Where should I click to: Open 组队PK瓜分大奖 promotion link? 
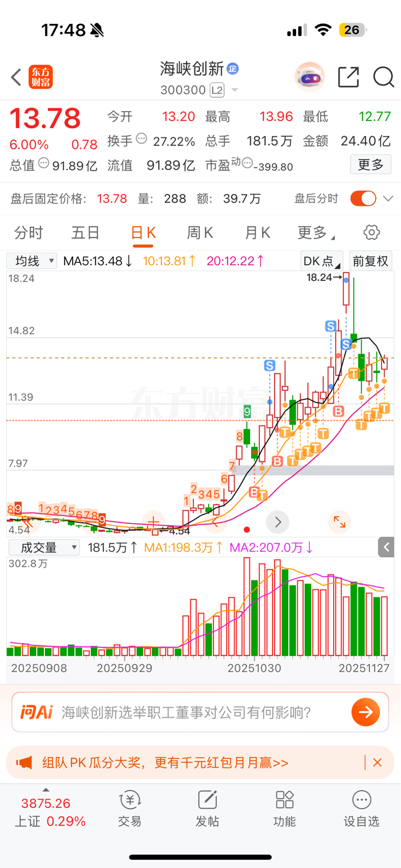pyautogui.click(x=165, y=763)
